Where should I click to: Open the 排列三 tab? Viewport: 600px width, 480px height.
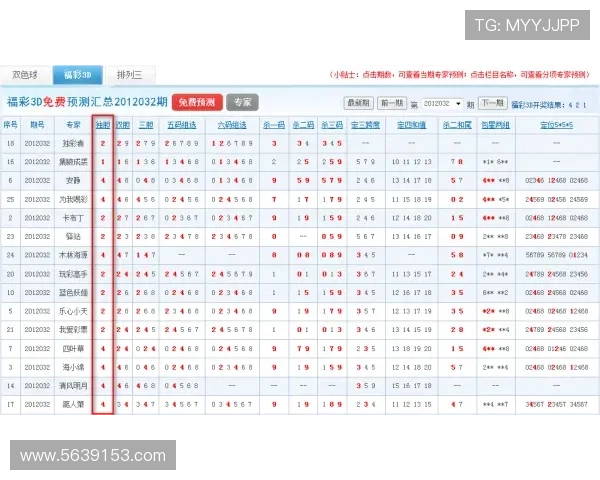click(129, 75)
